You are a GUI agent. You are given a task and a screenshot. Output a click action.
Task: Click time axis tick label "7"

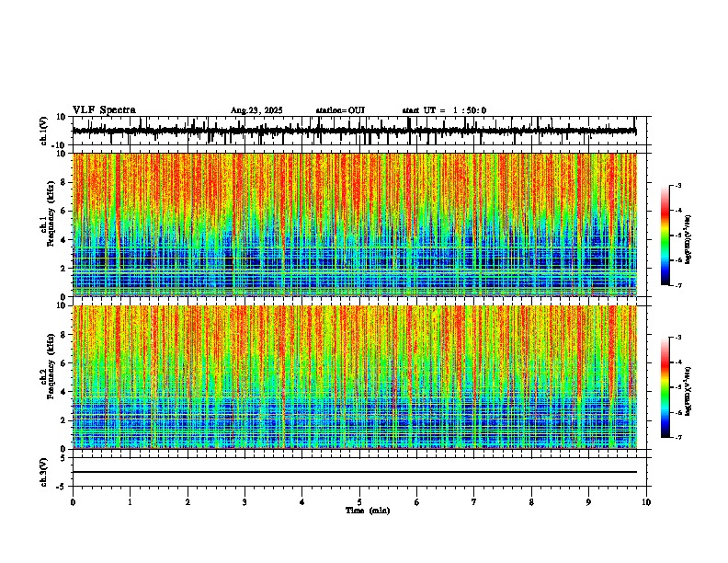(474, 502)
